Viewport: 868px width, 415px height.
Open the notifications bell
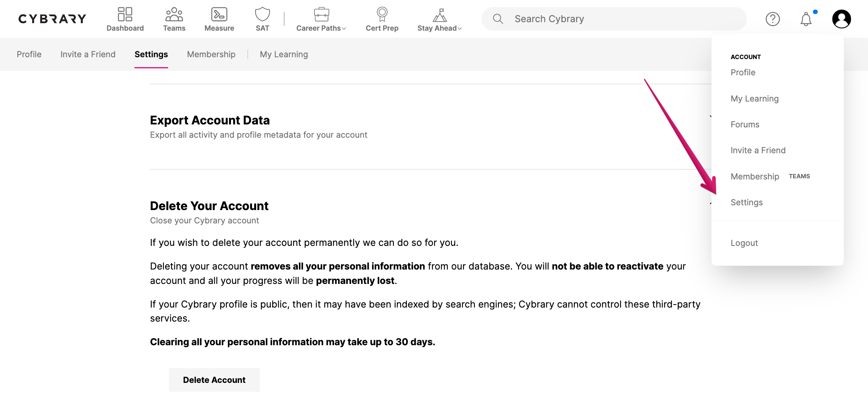tap(806, 19)
